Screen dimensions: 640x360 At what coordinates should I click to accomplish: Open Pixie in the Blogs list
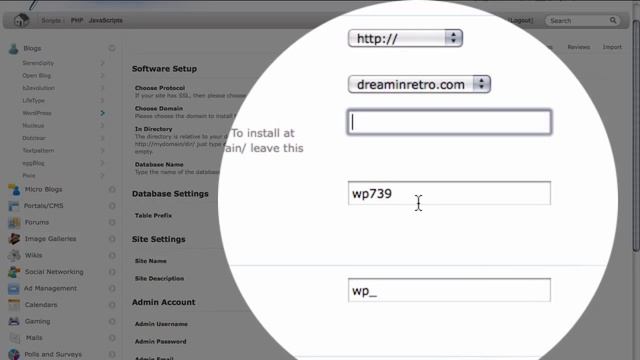29,176
